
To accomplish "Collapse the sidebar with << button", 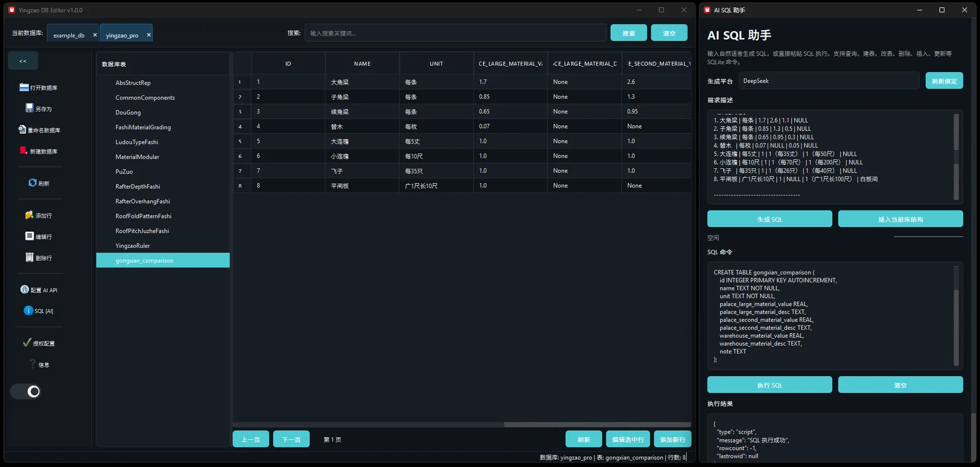I will (x=23, y=61).
